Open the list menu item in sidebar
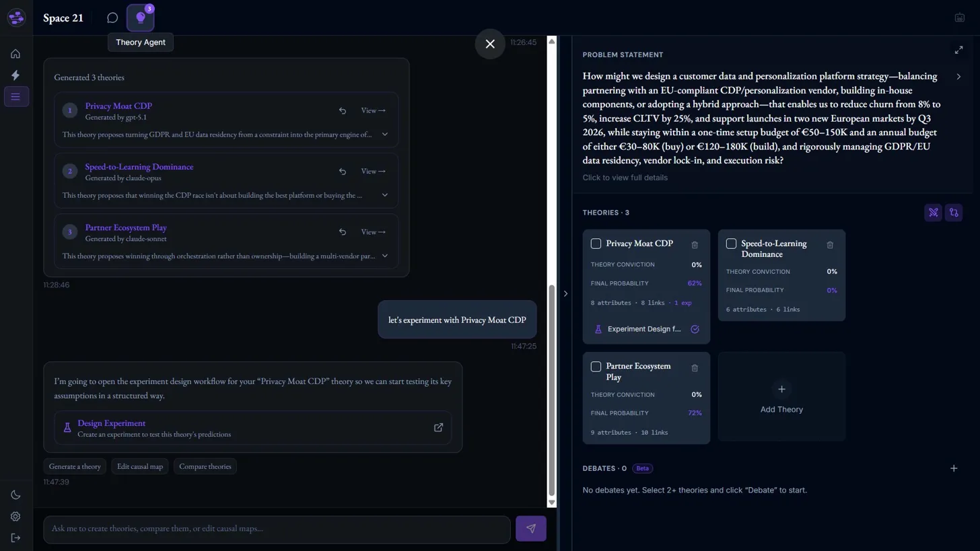This screenshot has height=551, width=980. point(15,97)
